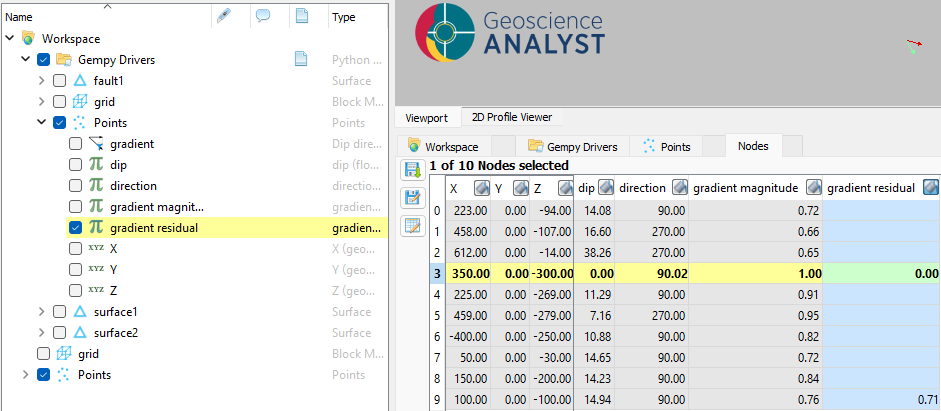Click the top save-table icon beside the Nodes grid
This screenshot has width=941, height=411.
pyautogui.click(x=411, y=171)
